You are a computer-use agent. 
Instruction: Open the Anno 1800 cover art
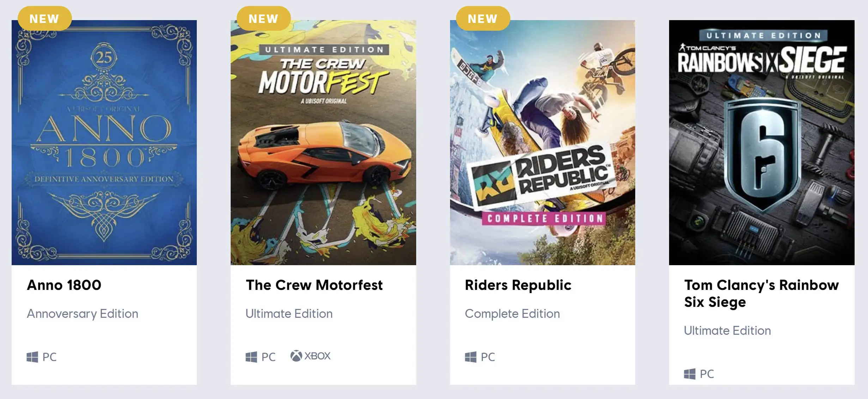pyautogui.click(x=104, y=143)
